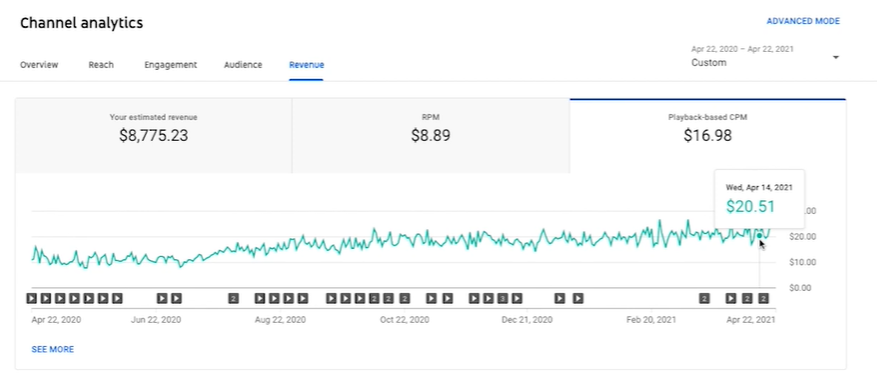Click the play marker among the final '2' markers
This screenshot has width=877, height=379.
[731, 299]
